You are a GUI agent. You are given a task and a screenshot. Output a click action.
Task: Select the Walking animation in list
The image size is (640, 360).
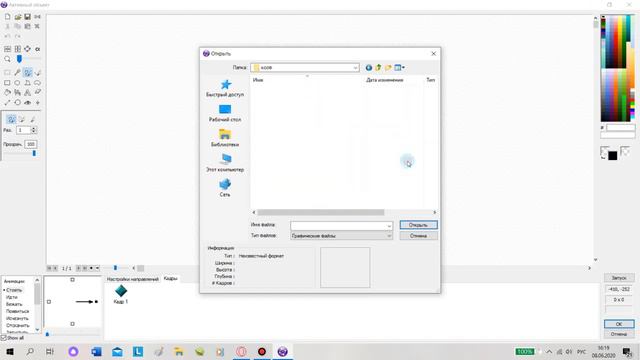coord(12,297)
